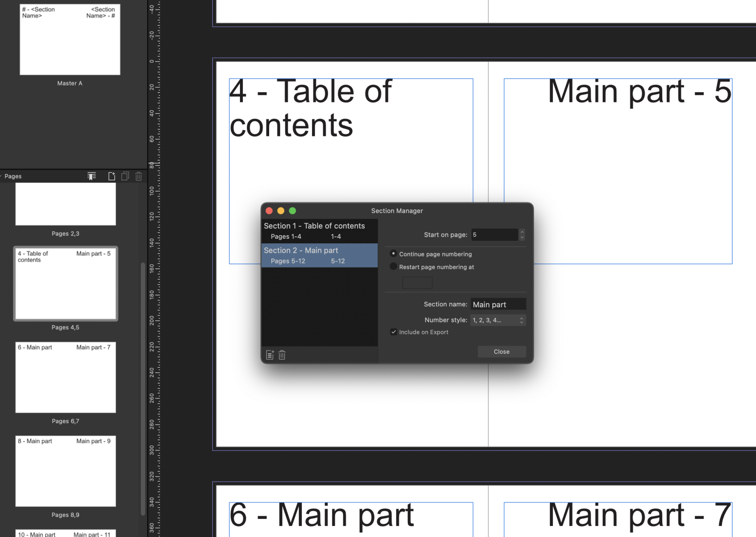Image resolution: width=756 pixels, height=537 pixels.
Task: Select Section 2 - Main part entry
Action: click(319, 255)
